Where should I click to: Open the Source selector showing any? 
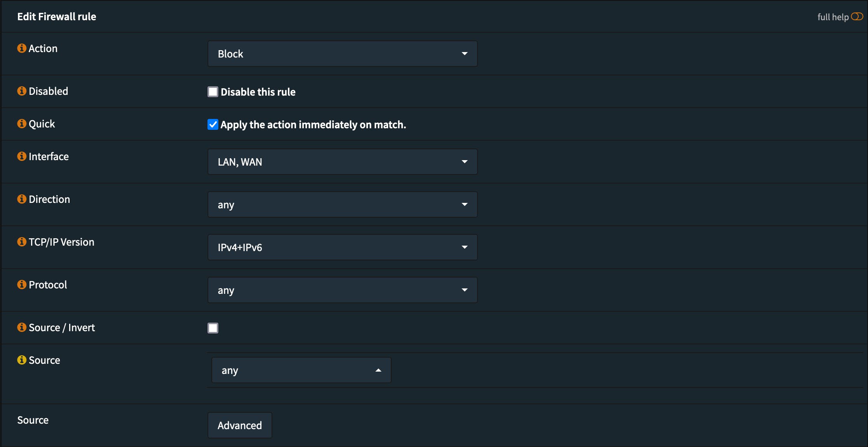point(301,370)
